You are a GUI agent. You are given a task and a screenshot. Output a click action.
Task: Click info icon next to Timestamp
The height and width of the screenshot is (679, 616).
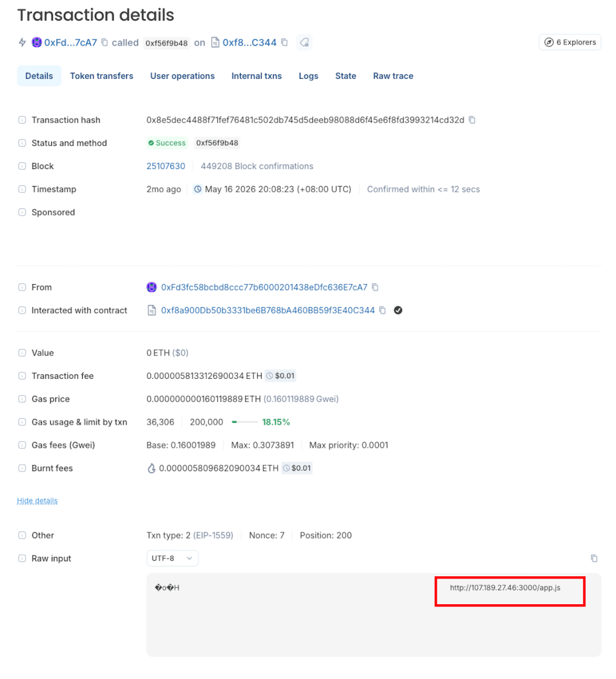(x=22, y=189)
